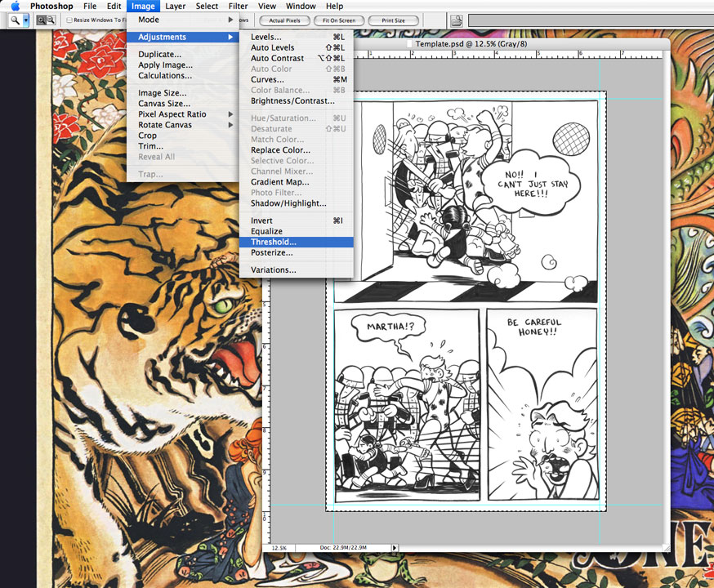Open the Photoshop application menu
714x588 pixels.
(x=51, y=6)
